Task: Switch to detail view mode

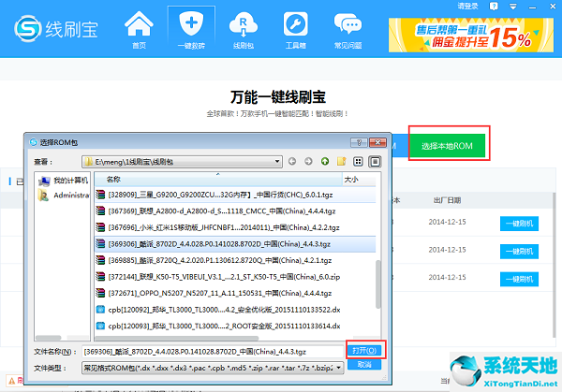Action: (x=375, y=162)
